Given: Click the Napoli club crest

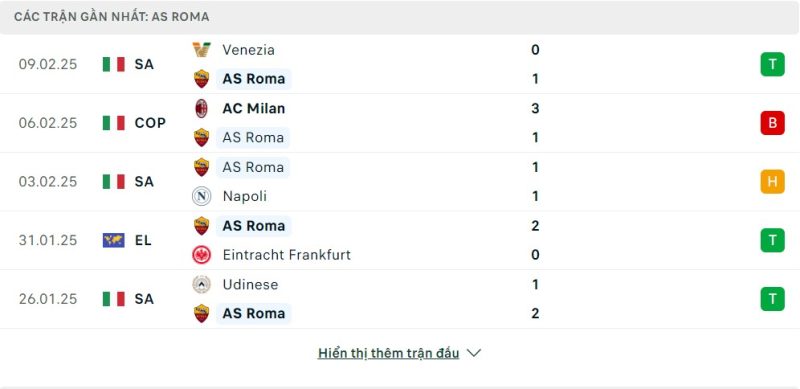Looking at the screenshot, I should point(202,196).
